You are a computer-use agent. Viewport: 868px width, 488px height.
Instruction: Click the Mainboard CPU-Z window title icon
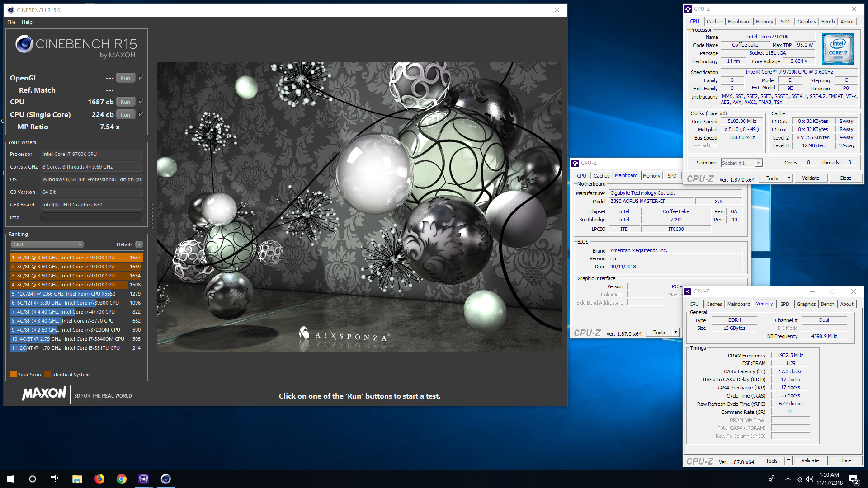pos(575,163)
